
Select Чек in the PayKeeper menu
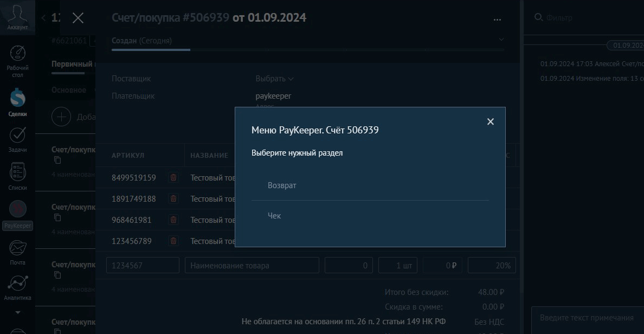point(274,216)
